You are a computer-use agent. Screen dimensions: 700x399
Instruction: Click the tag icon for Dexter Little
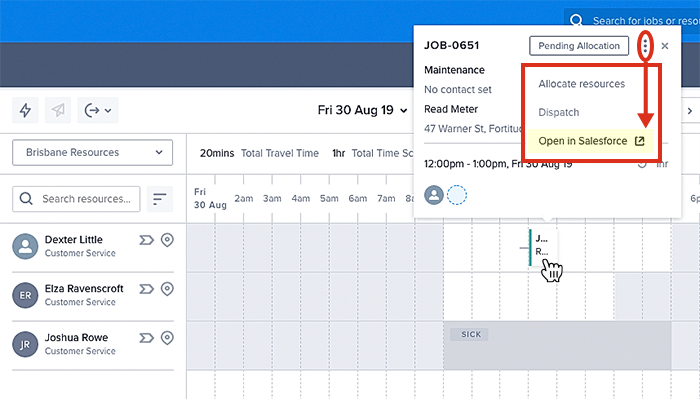[x=146, y=240]
